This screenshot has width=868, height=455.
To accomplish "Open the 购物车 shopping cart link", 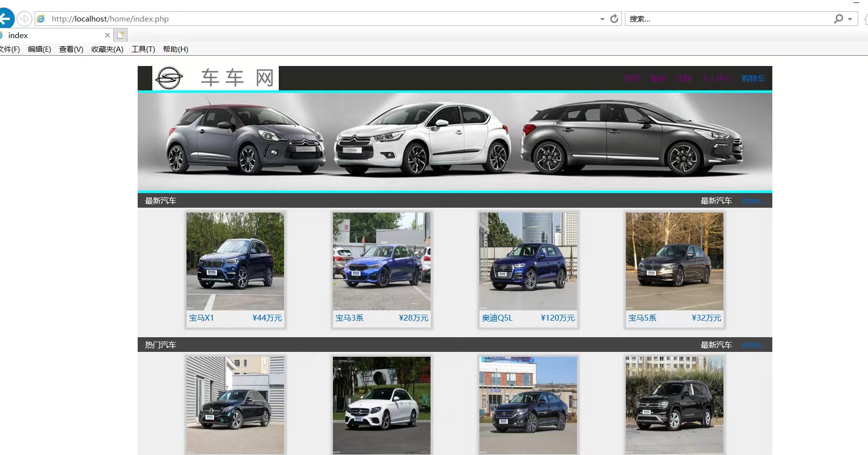I will click(753, 78).
